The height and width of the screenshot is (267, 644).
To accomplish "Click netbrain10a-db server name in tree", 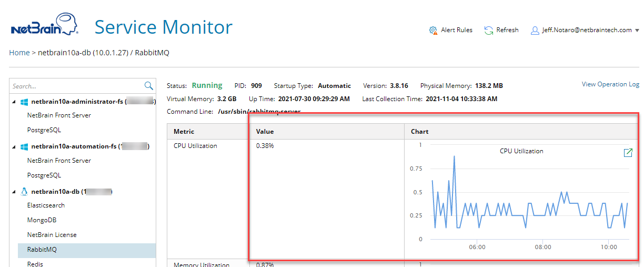I will coord(55,192).
